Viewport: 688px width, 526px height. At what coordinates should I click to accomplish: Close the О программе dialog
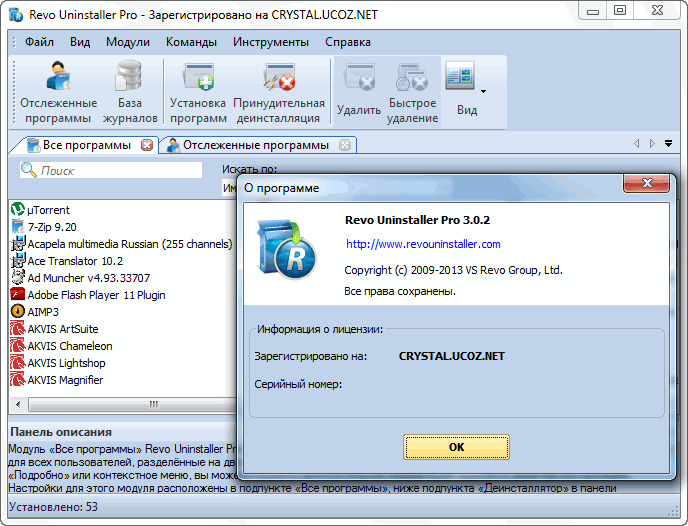click(x=646, y=183)
